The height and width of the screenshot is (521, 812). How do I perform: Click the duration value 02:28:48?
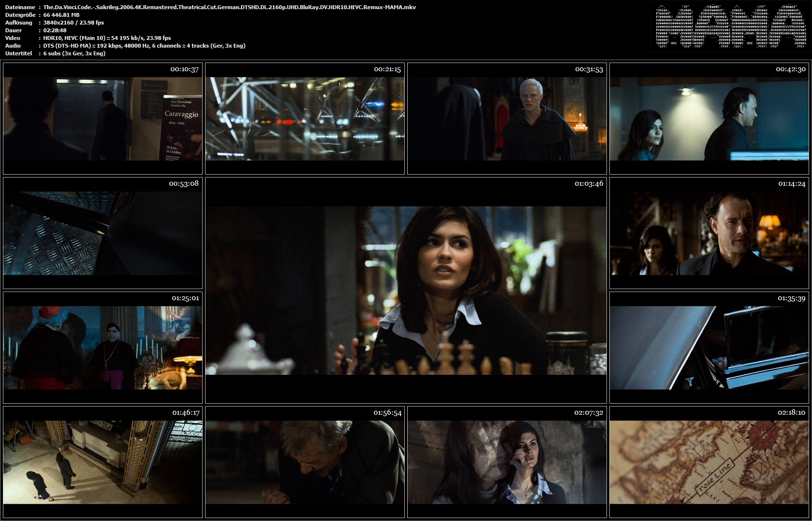(x=55, y=30)
